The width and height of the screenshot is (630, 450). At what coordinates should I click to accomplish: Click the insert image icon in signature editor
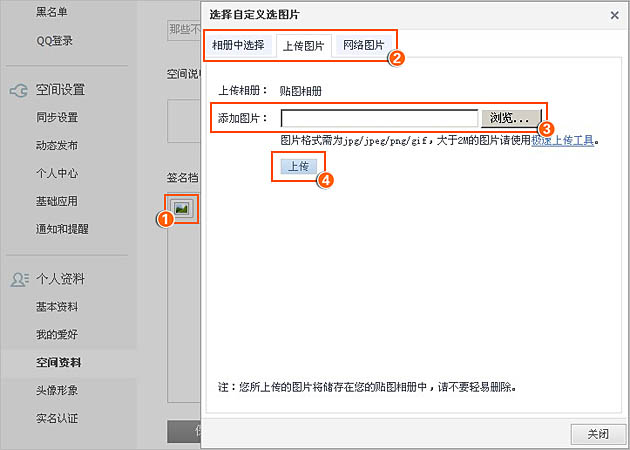(x=181, y=208)
